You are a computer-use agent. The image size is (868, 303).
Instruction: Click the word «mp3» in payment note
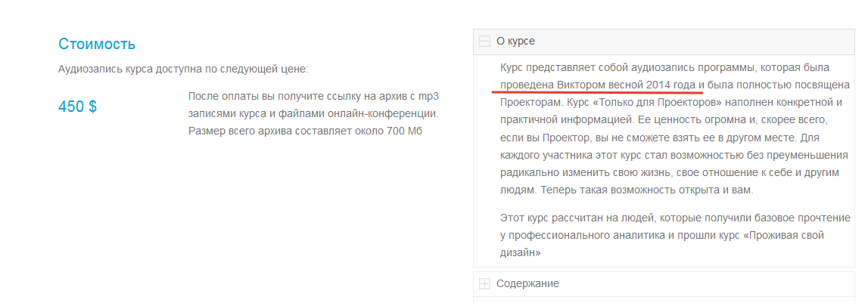click(429, 97)
